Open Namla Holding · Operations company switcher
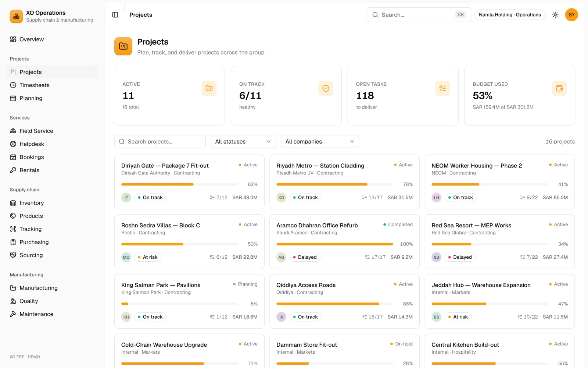The width and height of the screenshot is (588, 368). point(510,15)
